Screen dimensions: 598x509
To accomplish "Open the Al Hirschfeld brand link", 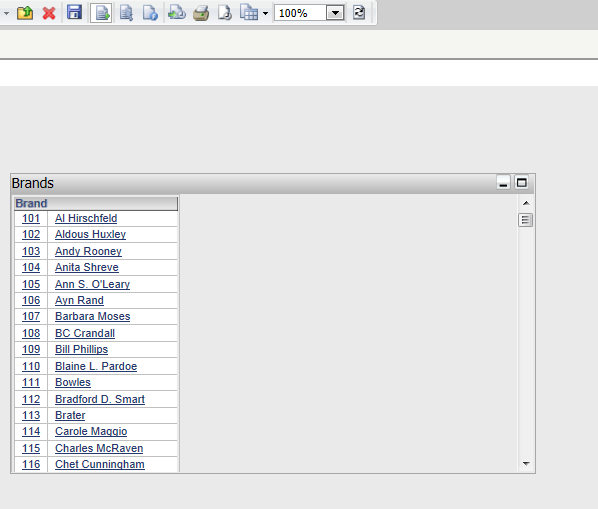I will click(x=86, y=218).
